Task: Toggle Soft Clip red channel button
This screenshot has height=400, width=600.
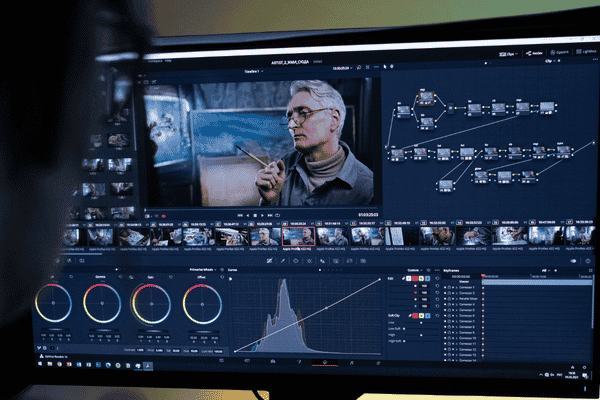Action: point(415,315)
